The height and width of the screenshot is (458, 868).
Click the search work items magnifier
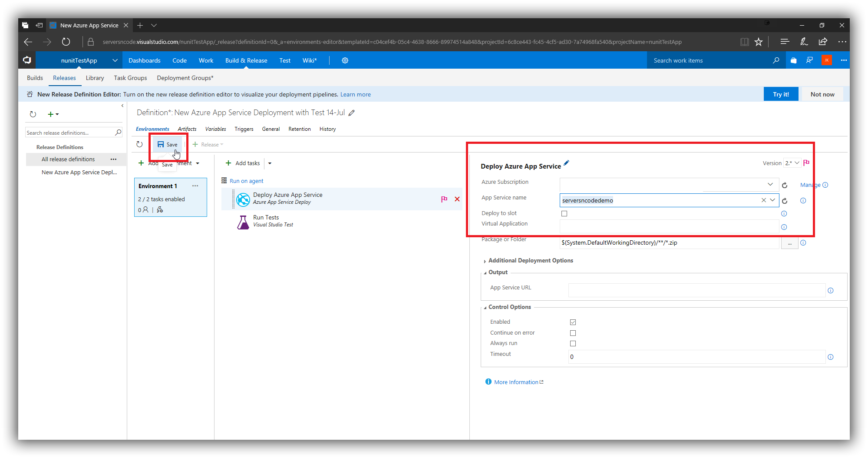click(x=776, y=60)
